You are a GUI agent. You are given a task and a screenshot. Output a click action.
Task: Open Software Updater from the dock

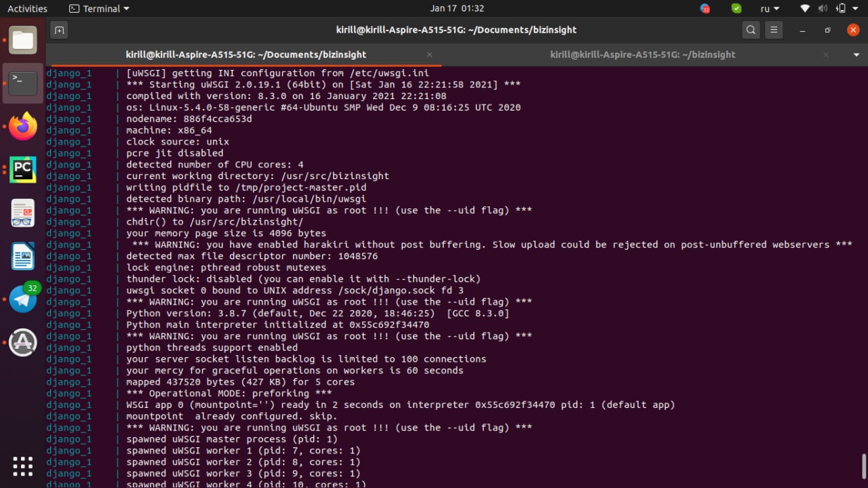(x=23, y=343)
